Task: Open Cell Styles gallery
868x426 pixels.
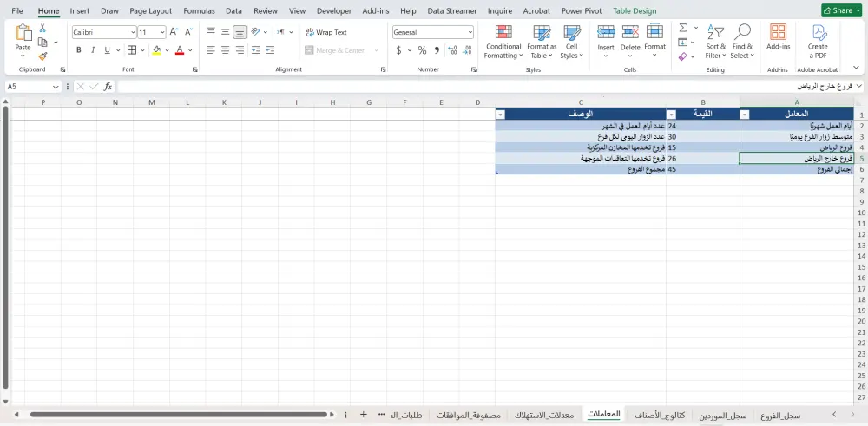Action: click(x=572, y=42)
